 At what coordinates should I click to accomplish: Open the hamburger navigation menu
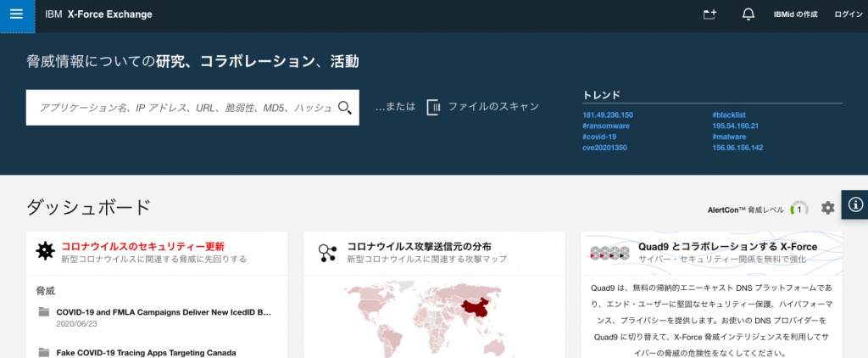tap(17, 14)
